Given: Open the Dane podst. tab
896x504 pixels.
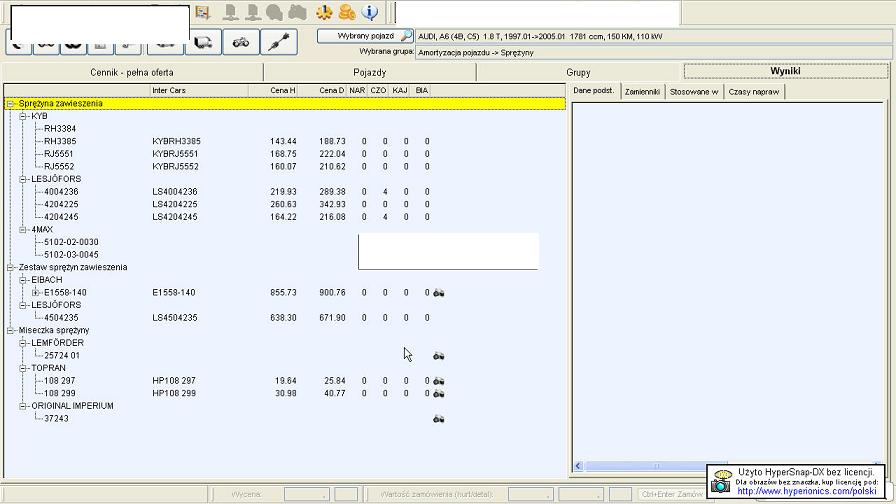Looking at the screenshot, I should click(x=594, y=91).
